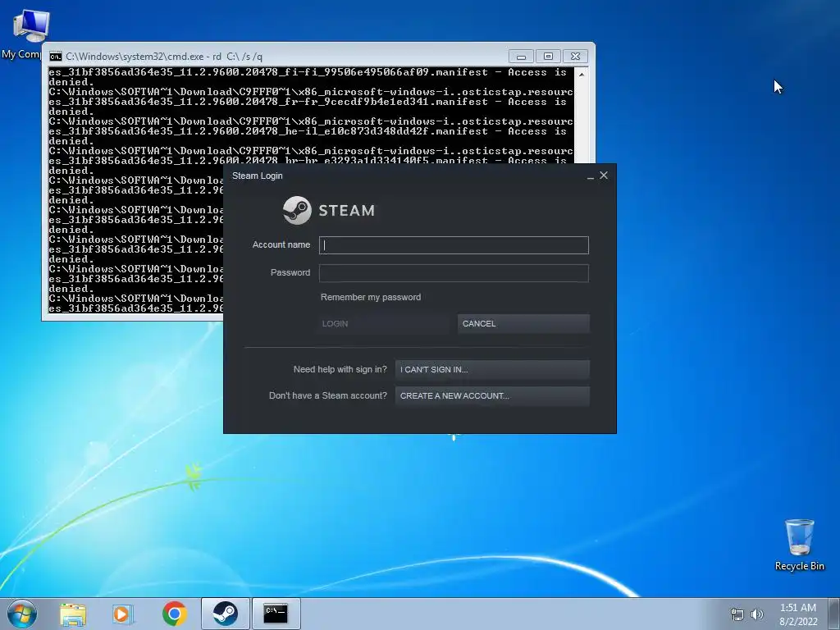Select Steam taskbar icon
The image size is (840, 630).
(226, 614)
